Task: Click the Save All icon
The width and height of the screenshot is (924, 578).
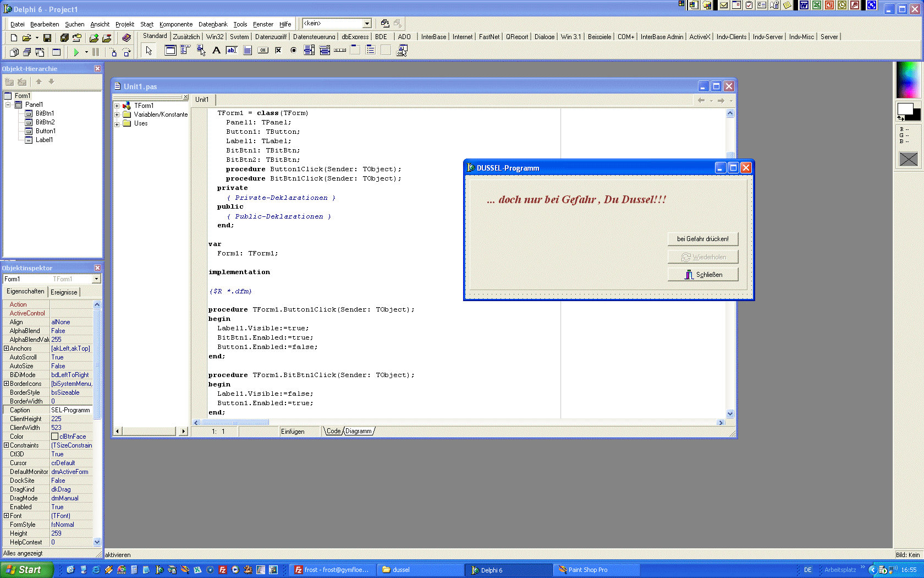Action: (x=64, y=38)
